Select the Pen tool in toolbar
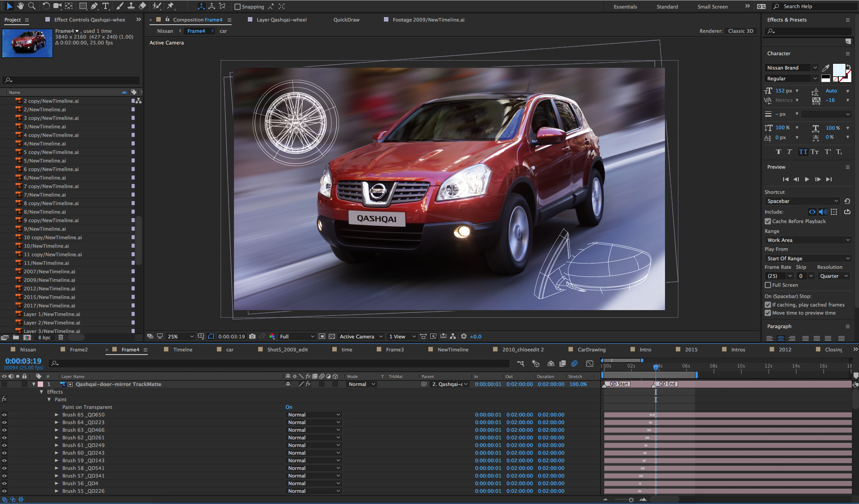 (x=94, y=6)
